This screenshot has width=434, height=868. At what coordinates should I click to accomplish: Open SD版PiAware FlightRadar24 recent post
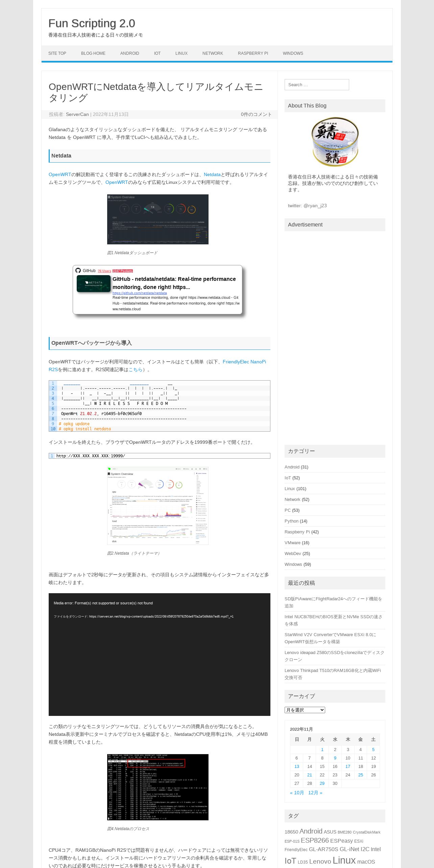[x=333, y=602]
